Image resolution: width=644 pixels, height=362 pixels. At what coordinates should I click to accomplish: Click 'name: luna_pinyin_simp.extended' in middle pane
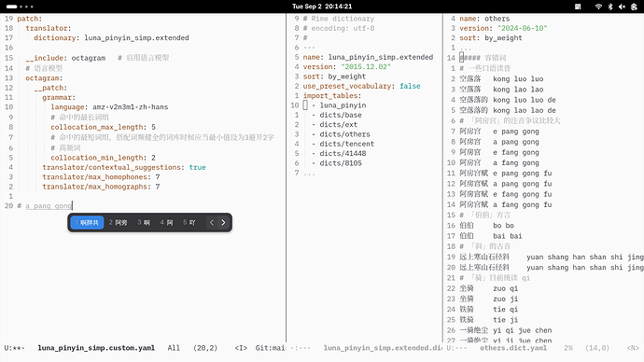pyautogui.click(x=368, y=57)
